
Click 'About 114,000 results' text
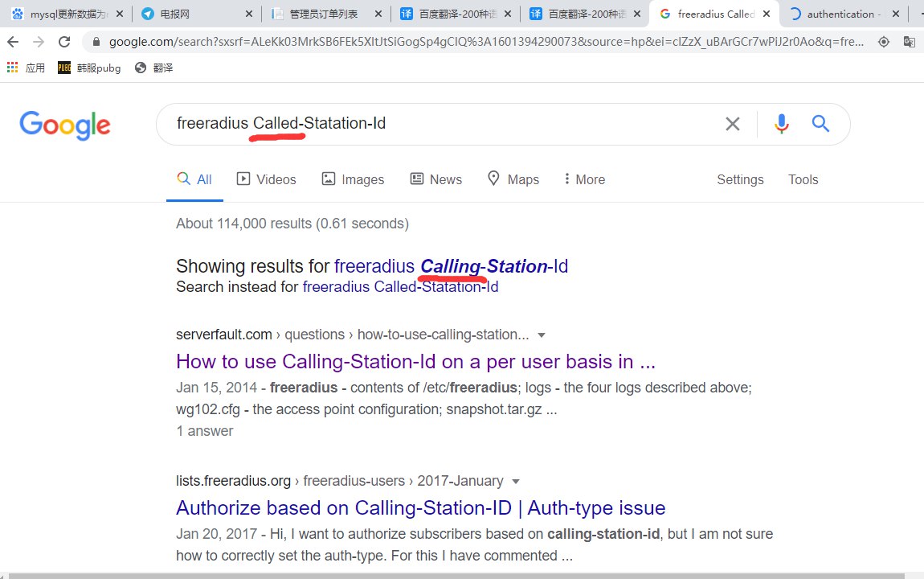click(292, 224)
